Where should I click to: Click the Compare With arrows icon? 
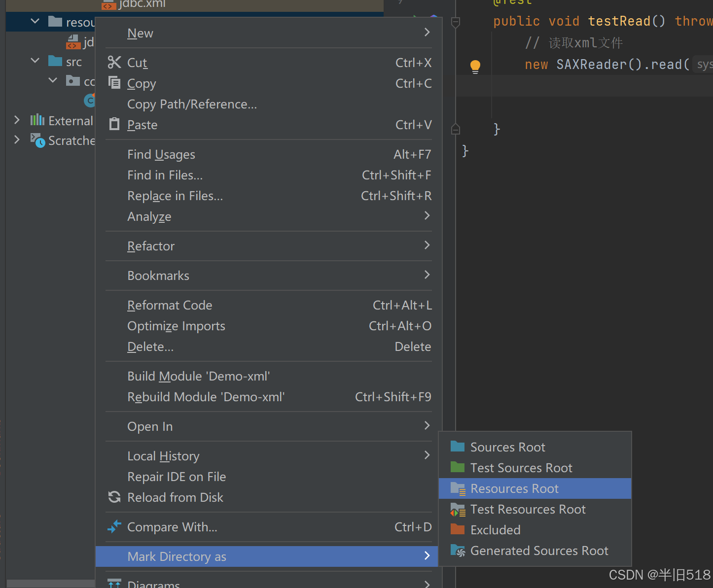pos(114,526)
